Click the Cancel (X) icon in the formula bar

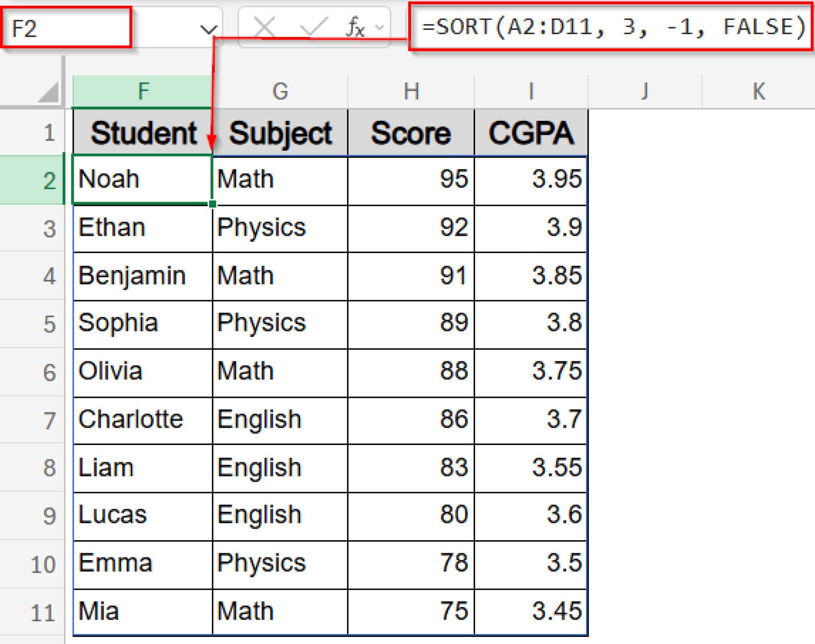[x=265, y=27]
